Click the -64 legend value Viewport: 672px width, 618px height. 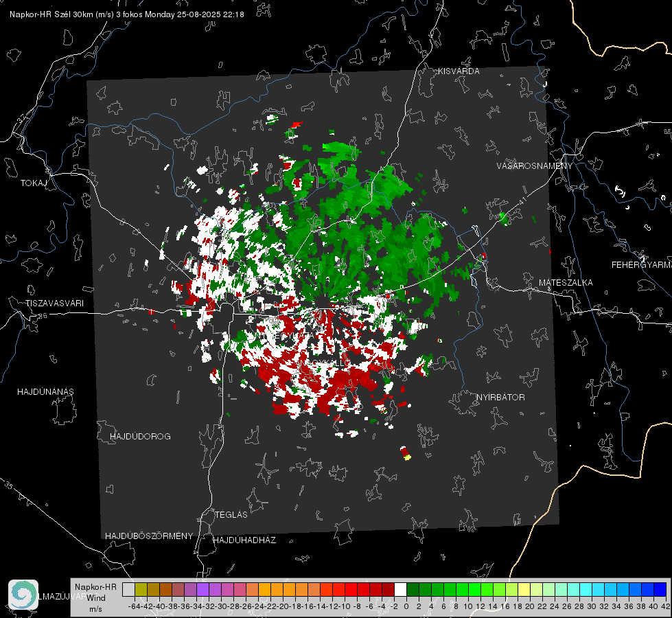click(134, 606)
